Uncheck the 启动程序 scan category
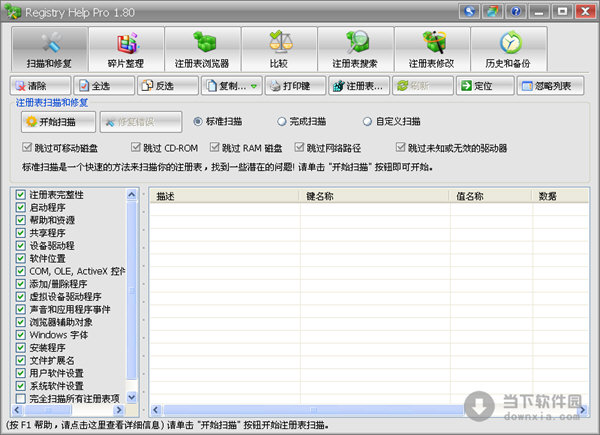Image resolution: width=600 pixels, height=435 pixels. 22,209
